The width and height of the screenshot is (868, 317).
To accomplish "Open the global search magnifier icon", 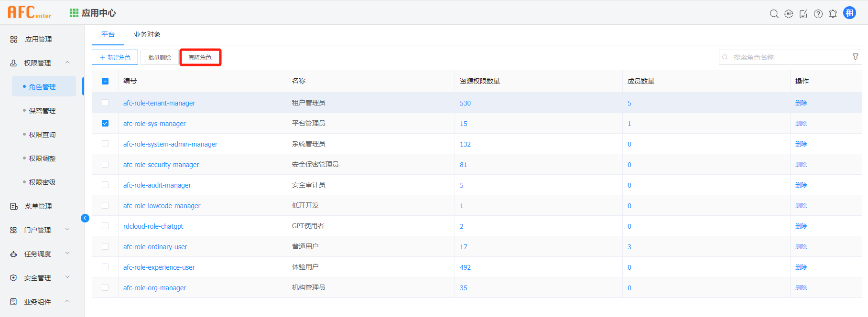I will tap(774, 14).
